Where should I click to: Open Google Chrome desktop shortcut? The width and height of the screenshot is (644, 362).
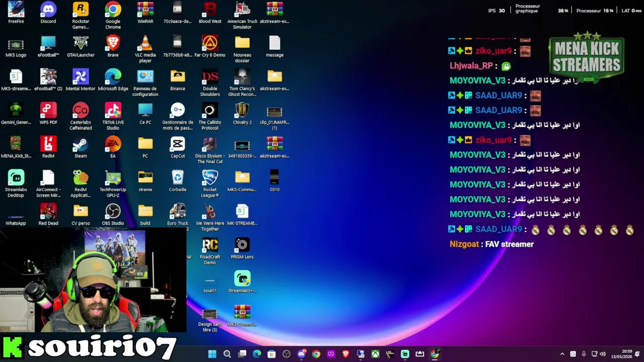coord(113,15)
